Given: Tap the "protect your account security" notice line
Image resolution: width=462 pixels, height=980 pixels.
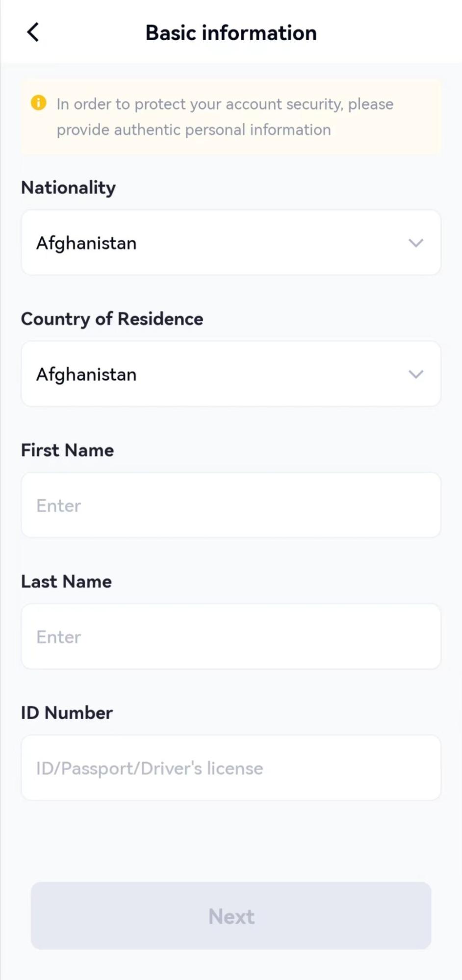Looking at the screenshot, I should tap(225, 104).
